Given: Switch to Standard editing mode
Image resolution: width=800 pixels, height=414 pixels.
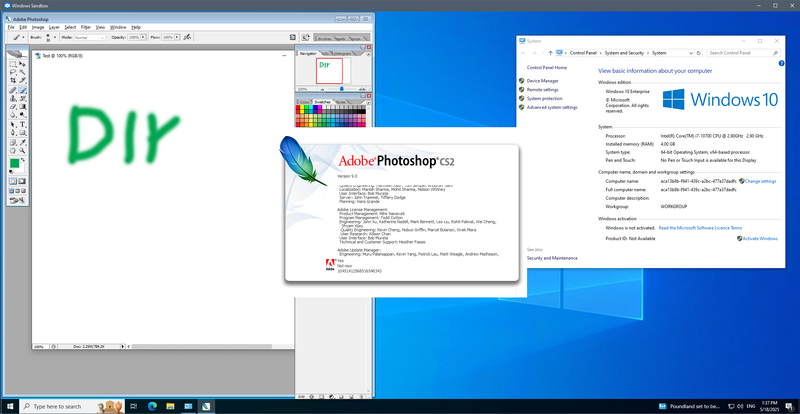Looking at the screenshot, I should click(x=13, y=181).
